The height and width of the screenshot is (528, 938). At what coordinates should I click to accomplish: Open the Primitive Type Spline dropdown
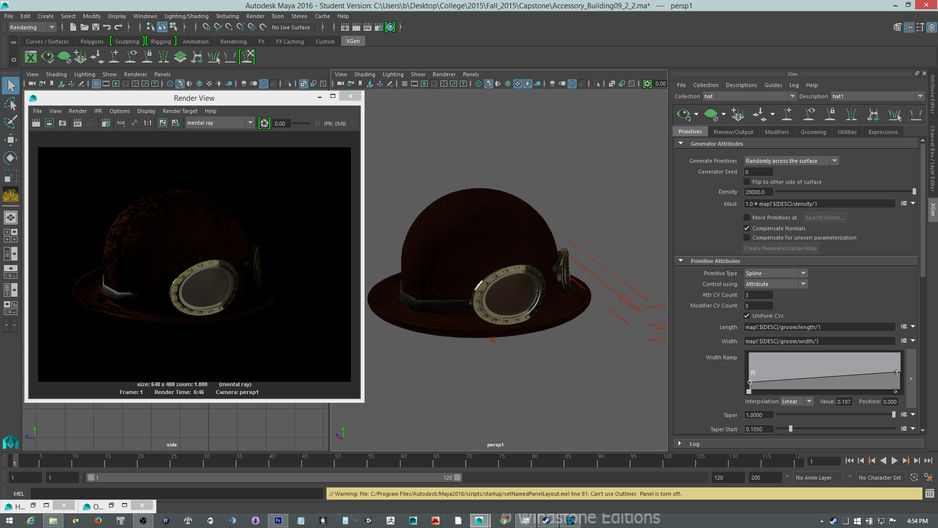click(x=776, y=273)
